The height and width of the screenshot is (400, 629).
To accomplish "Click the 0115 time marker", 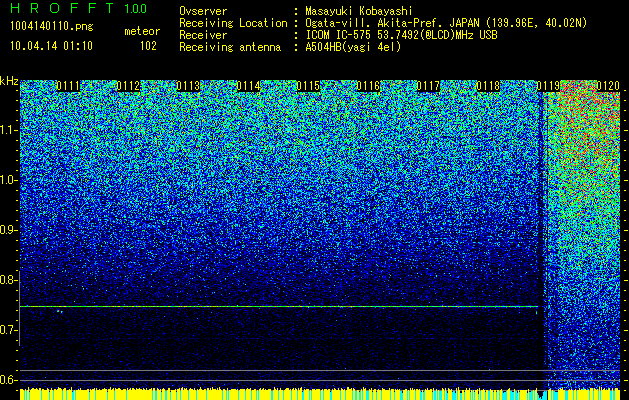I will [308, 86].
